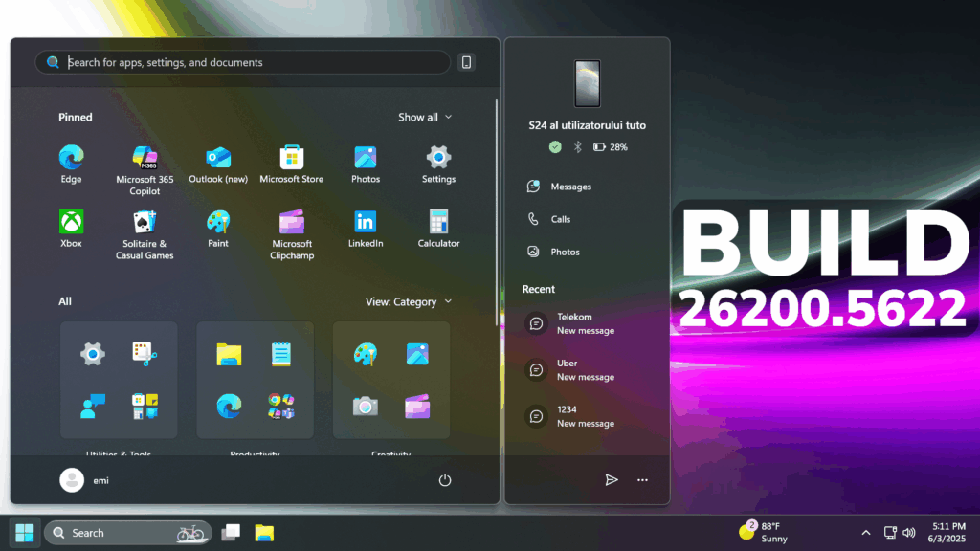Open the Calculator app

tap(438, 229)
